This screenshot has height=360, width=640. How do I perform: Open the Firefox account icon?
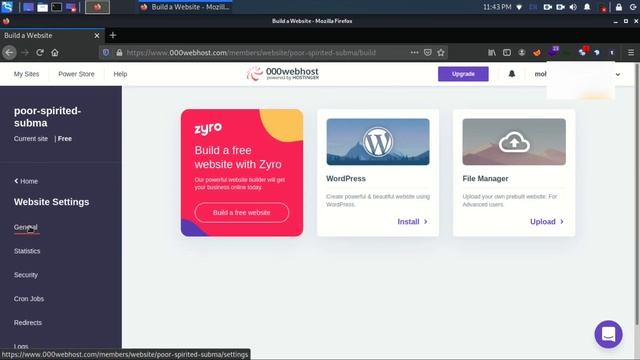[522, 52]
